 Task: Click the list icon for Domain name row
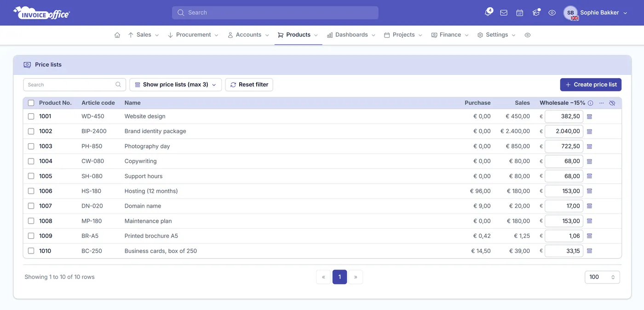(x=590, y=206)
